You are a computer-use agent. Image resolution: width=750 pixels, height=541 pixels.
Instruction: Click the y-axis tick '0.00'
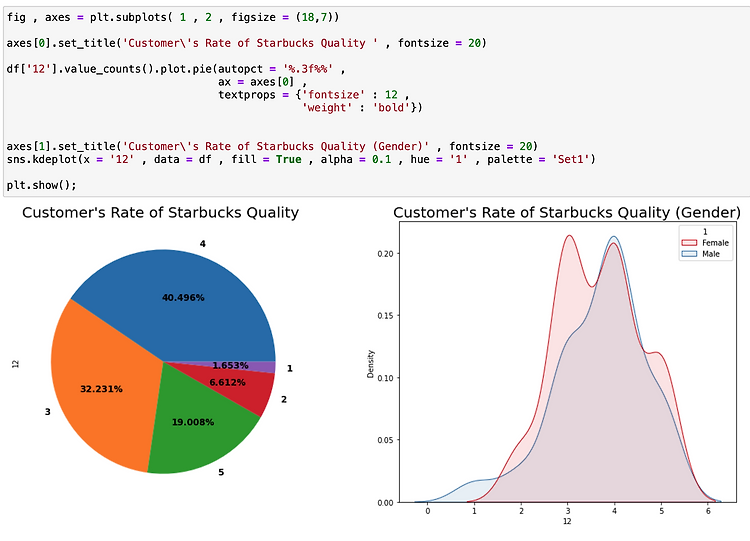[x=386, y=502]
